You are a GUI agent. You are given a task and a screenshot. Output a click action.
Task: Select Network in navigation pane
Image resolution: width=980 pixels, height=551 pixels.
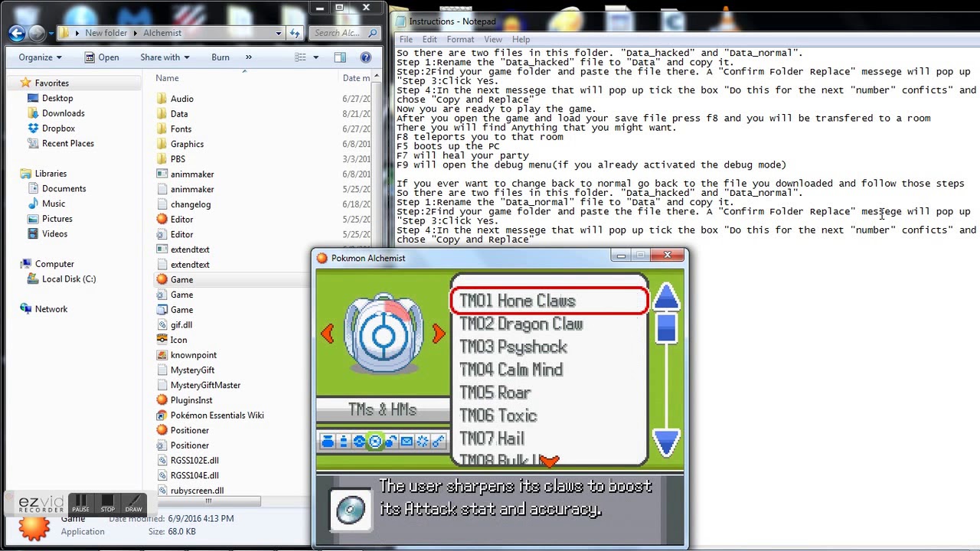51,309
